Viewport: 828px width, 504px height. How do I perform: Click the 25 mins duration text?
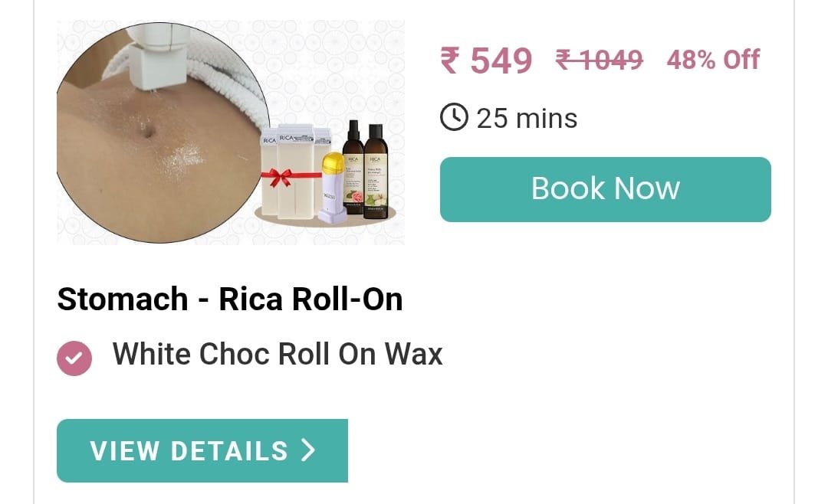527,118
